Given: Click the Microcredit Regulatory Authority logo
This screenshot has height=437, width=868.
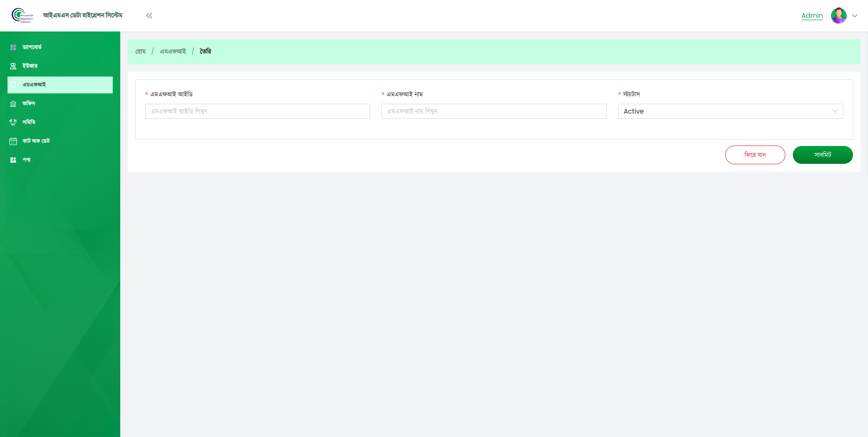Looking at the screenshot, I should click(22, 15).
